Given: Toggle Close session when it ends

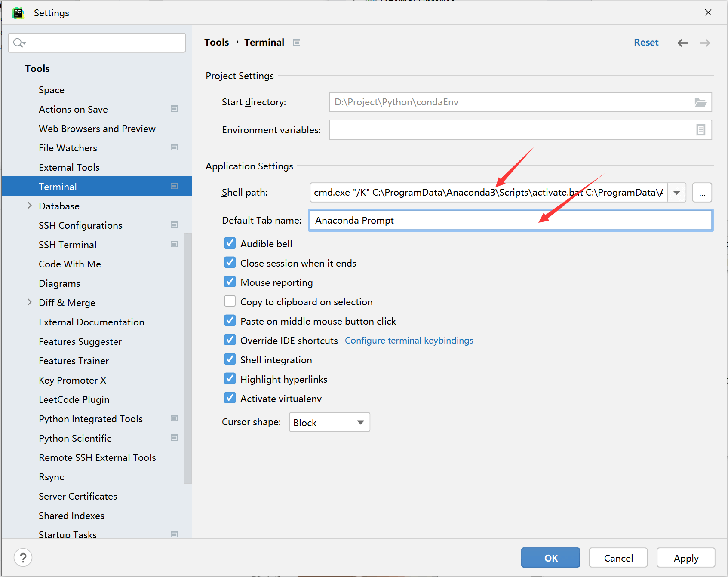Looking at the screenshot, I should [230, 263].
